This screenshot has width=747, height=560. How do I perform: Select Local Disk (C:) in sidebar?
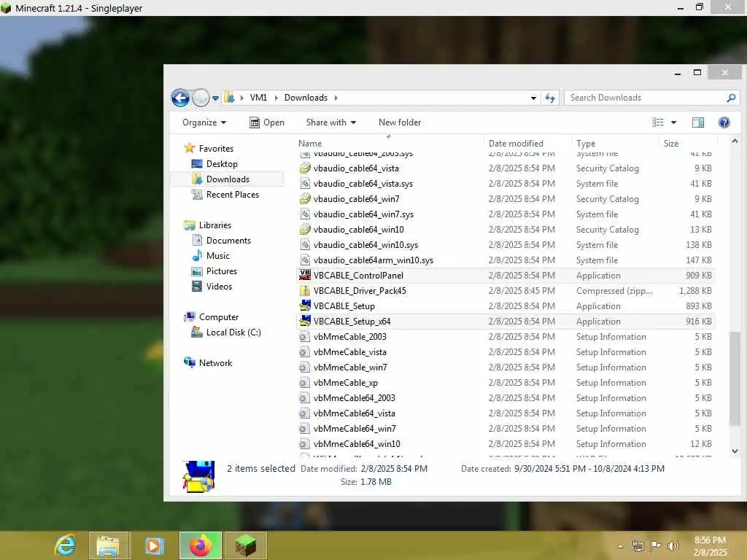(233, 332)
